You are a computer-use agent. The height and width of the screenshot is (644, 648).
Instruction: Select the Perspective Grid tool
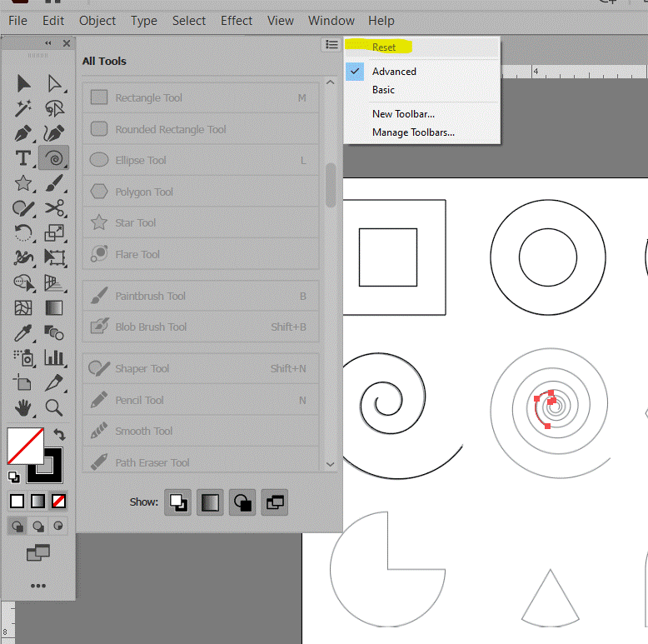pos(54,282)
